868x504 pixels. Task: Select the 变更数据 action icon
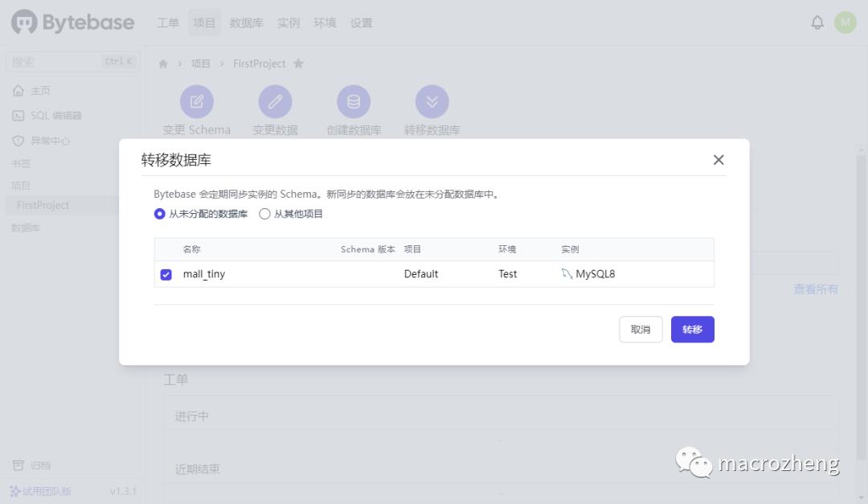(275, 101)
